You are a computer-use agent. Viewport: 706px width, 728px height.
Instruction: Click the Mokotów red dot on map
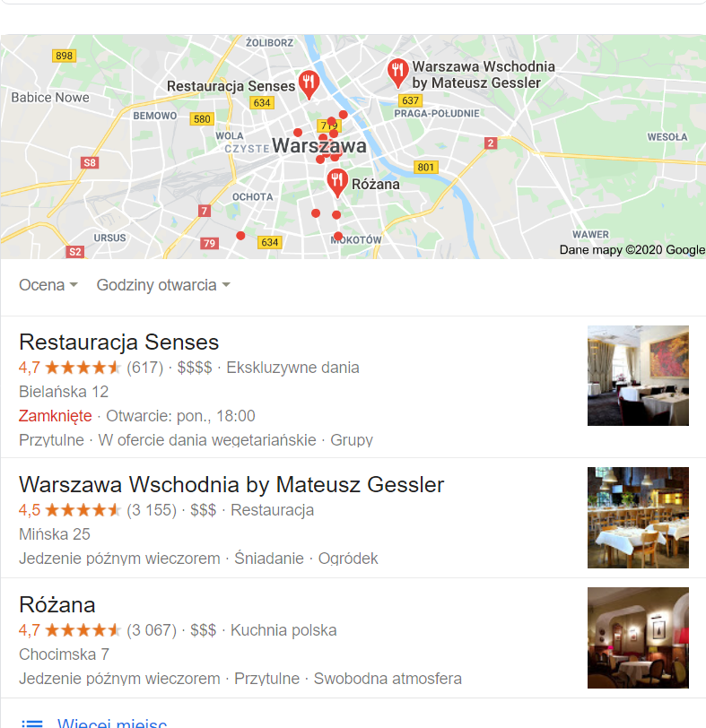click(x=338, y=236)
